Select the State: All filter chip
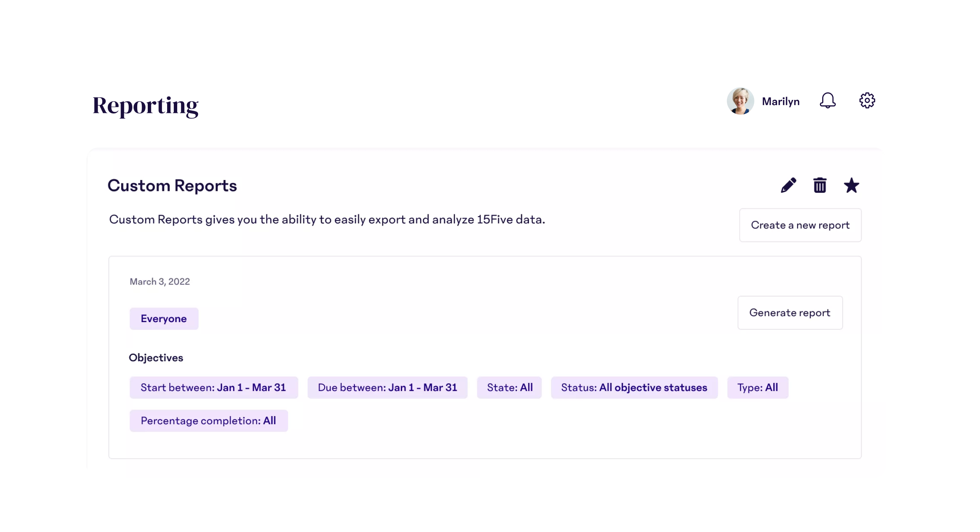This screenshot has width=980, height=532. click(510, 387)
